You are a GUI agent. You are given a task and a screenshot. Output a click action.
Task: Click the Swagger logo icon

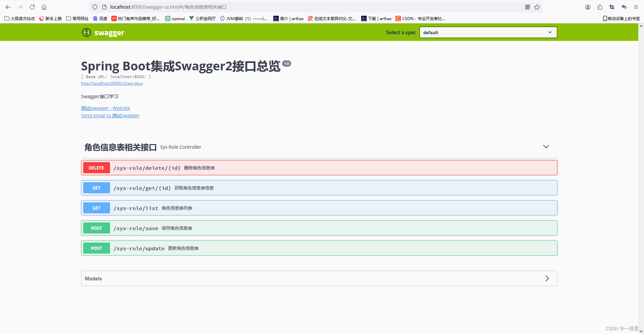[x=87, y=32]
